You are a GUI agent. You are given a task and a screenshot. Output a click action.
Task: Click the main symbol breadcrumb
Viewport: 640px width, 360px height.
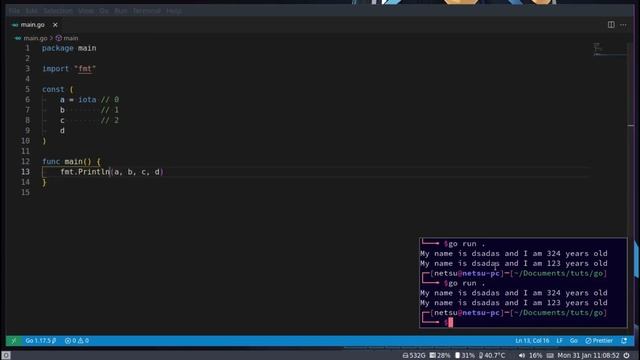click(x=71, y=38)
